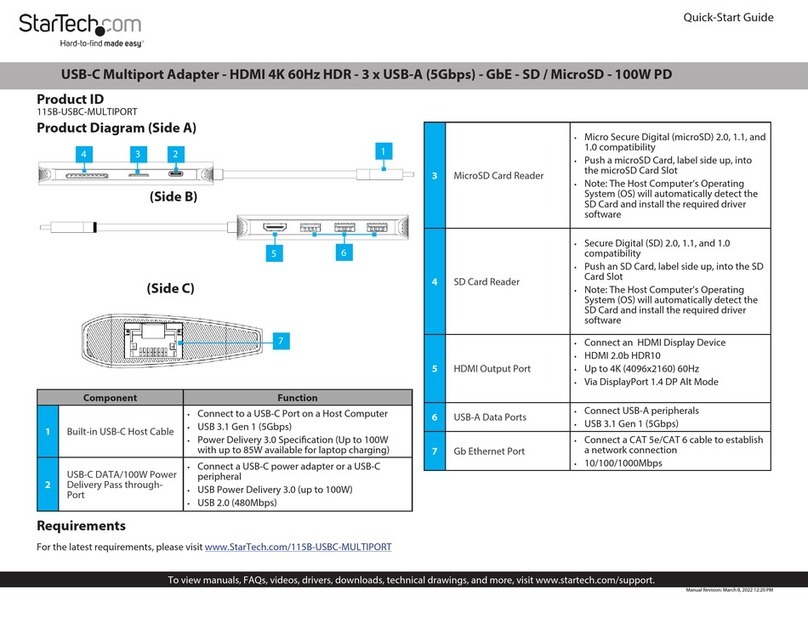
Task: Select callout 3 above the Side A adapter
Action: pyautogui.click(x=137, y=154)
